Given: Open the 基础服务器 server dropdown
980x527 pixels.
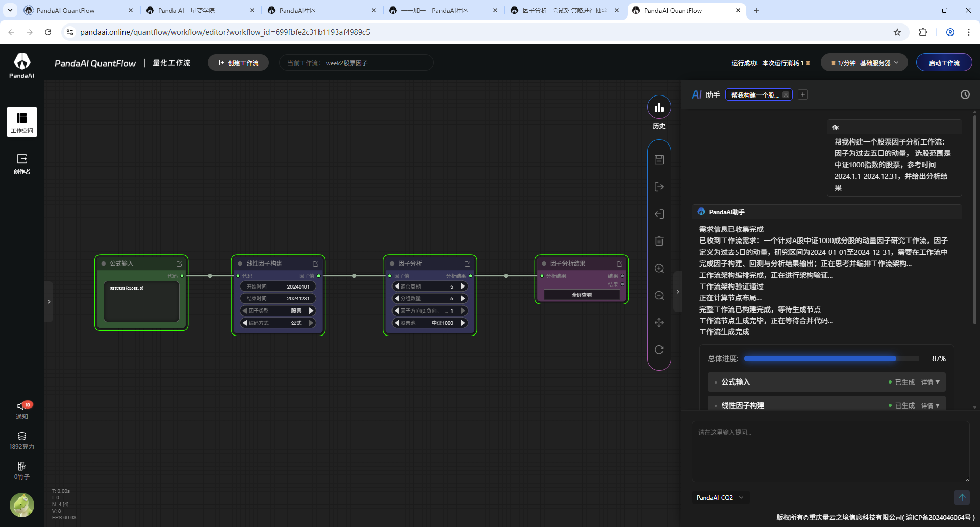Looking at the screenshot, I should (864, 63).
